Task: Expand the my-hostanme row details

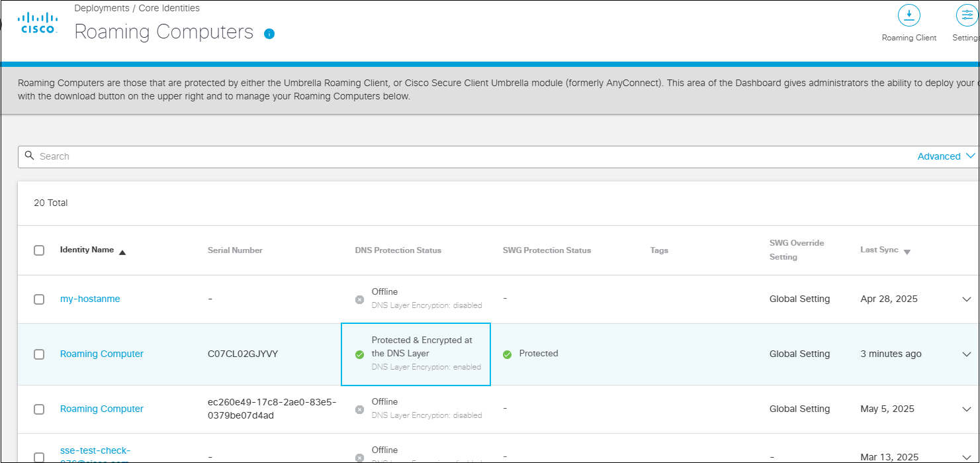Action: (x=967, y=299)
